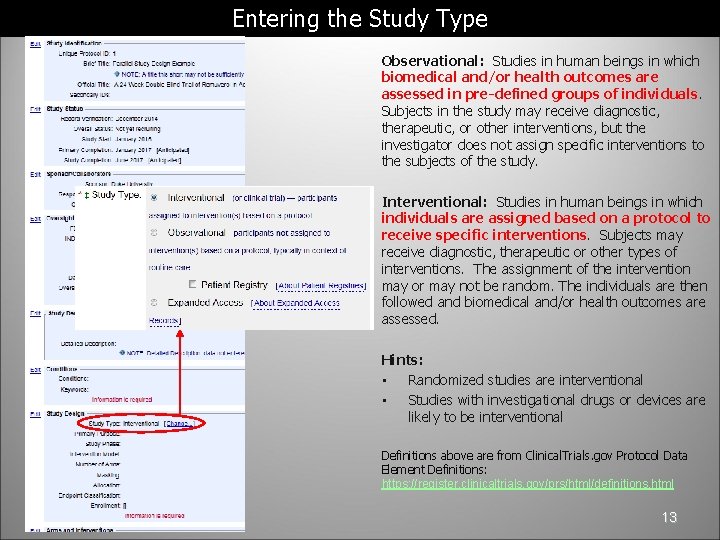
Task: Open the register.clinicaltrials.gov definitions URL
Action: pos(527,484)
